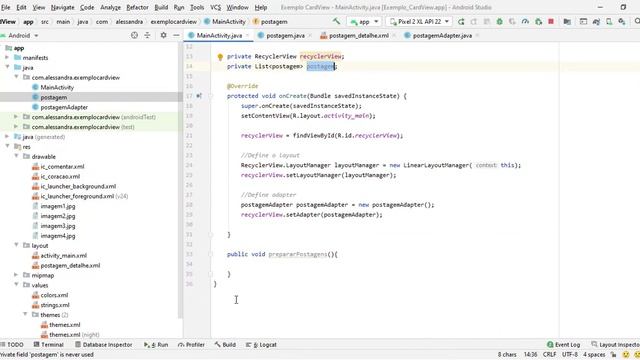Click the Search Everywhere magnifier icon
The height and width of the screenshot is (360, 640).
point(637,22)
